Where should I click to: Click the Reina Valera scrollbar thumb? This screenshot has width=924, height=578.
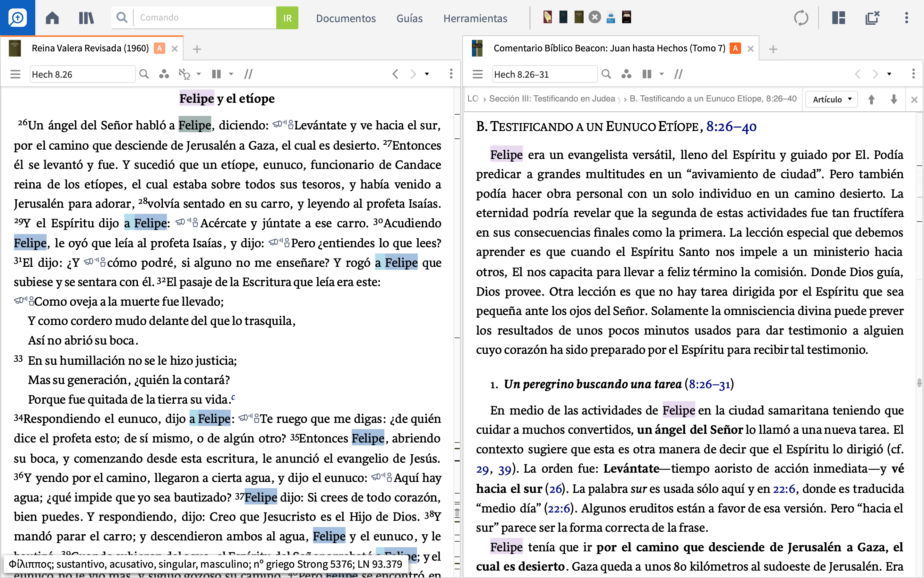pos(457,512)
